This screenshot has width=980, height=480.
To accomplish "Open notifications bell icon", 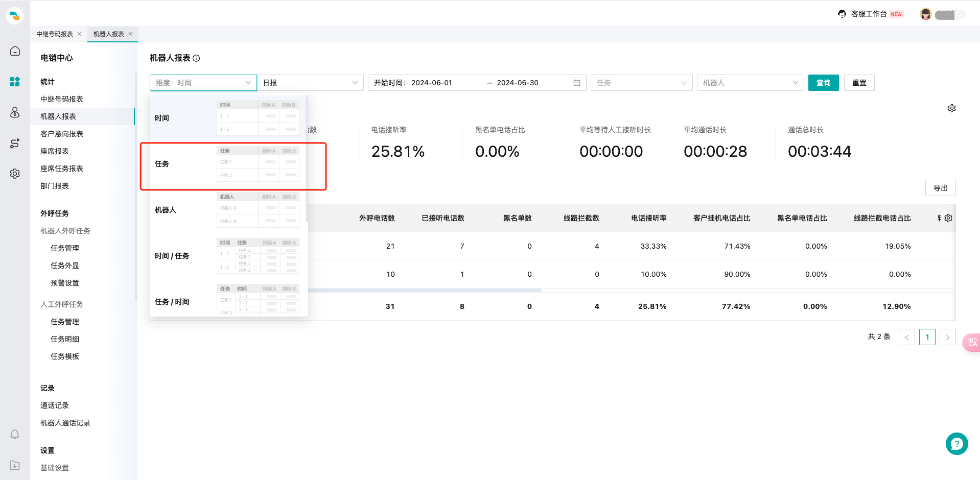I will pos(15,434).
